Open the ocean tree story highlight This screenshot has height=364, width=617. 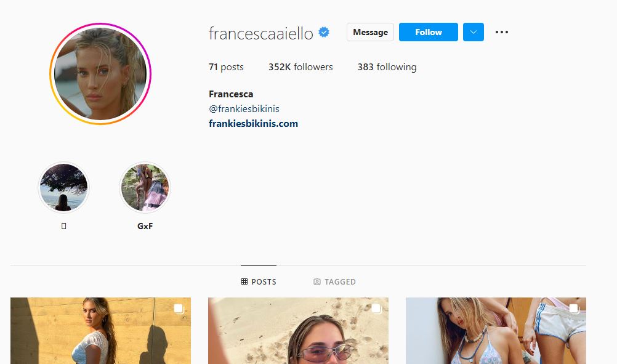(64, 188)
